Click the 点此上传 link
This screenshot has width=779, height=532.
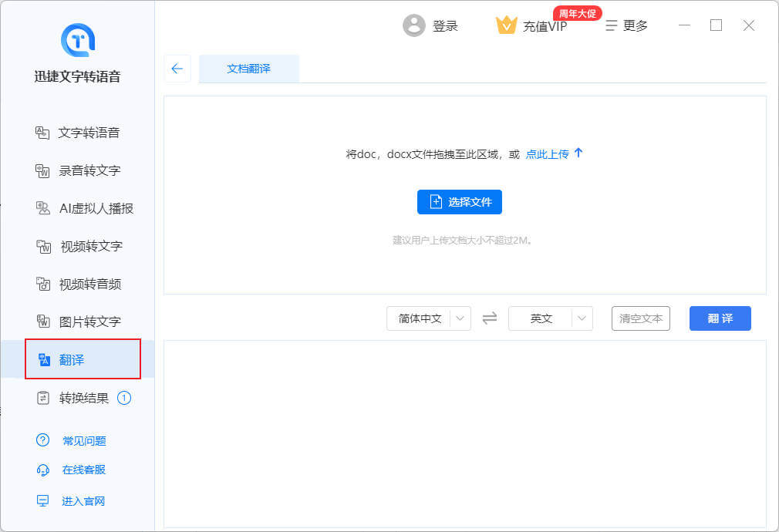548,154
